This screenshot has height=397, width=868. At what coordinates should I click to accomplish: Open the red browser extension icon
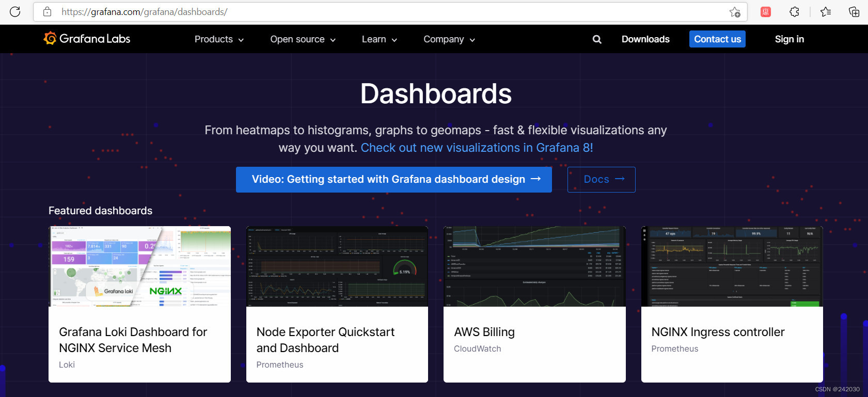tap(766, 12)
